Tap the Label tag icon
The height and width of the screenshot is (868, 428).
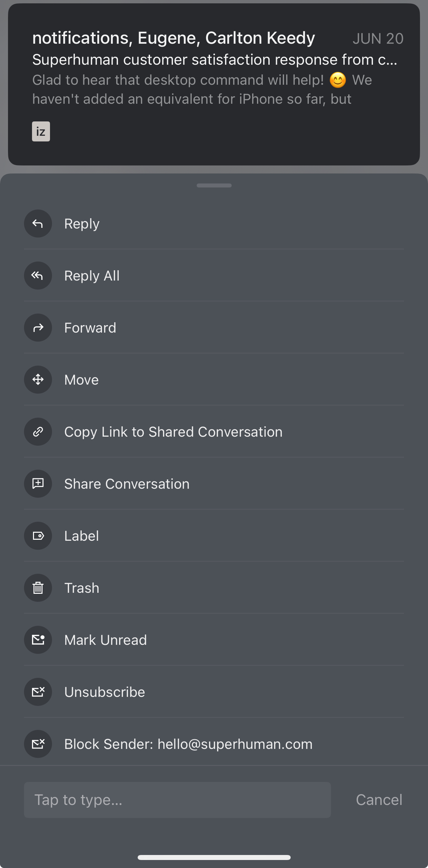(x=38, y=536)
